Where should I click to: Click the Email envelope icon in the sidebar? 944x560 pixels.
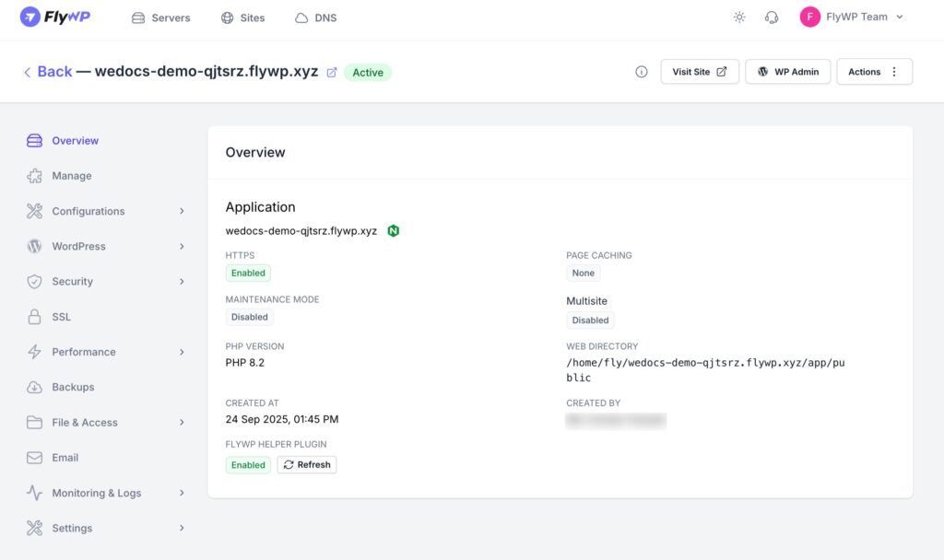click(x=35, y=458)
